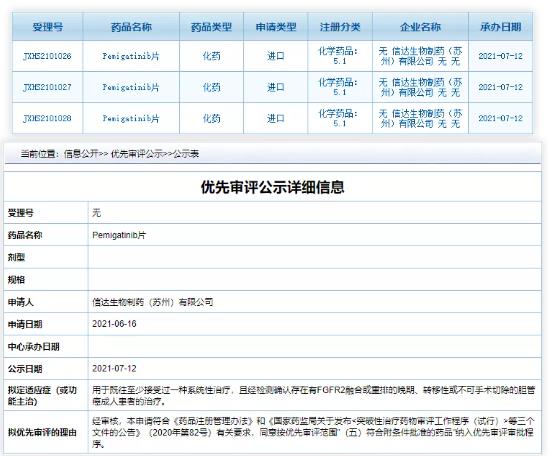The width and height of the screenshot is (548, 456).
Task: Click Pemigatinib片 in the JXHS2101027 row
Action: pyautogui.click(x=131, y=87)
